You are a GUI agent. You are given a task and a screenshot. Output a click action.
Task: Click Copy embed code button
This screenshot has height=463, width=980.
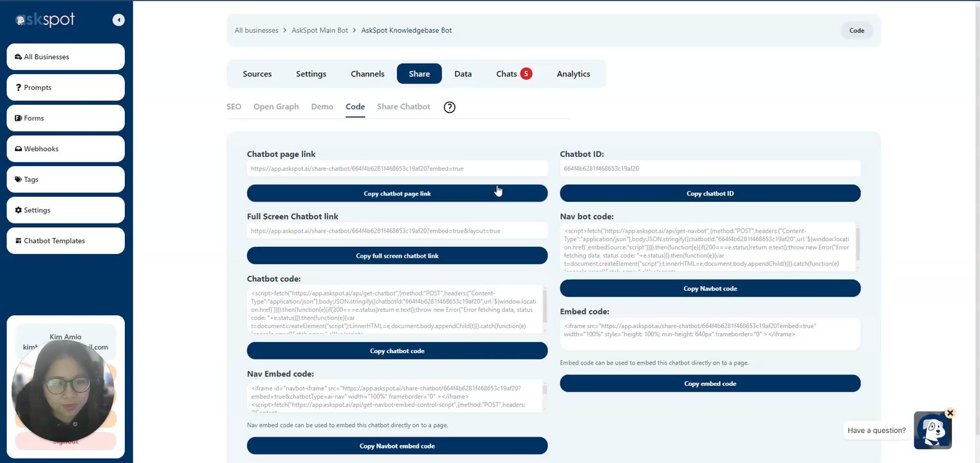(x=710, y=384)
